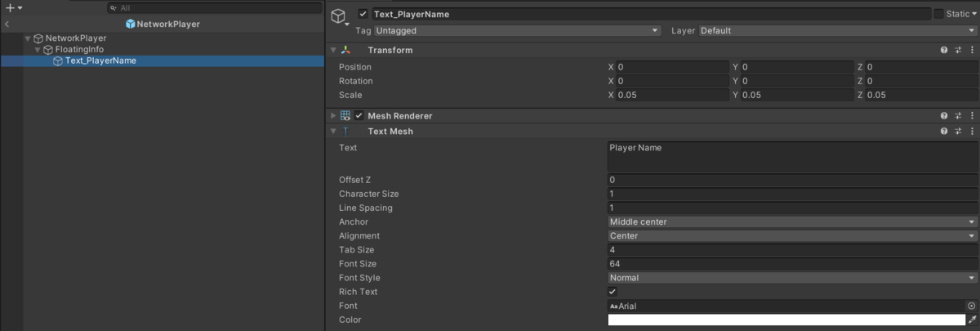Open the Font object picker circle
Screen dimensions: 980x331
click(x=972, y=306)
